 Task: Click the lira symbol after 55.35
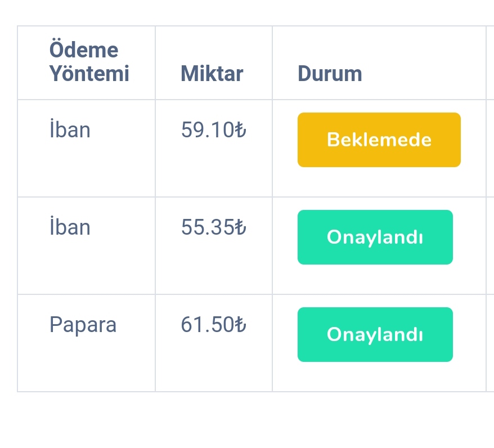tap(240, 227)
